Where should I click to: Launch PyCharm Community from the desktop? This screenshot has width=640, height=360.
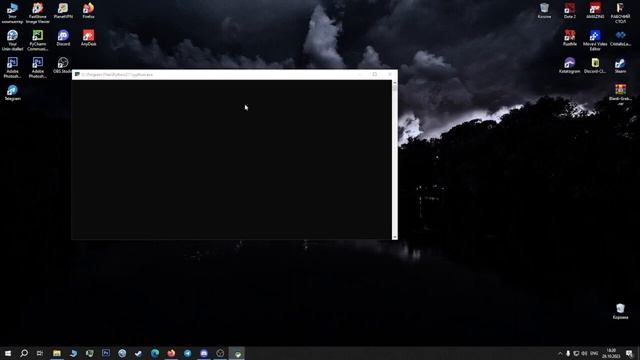click(38, 40)
